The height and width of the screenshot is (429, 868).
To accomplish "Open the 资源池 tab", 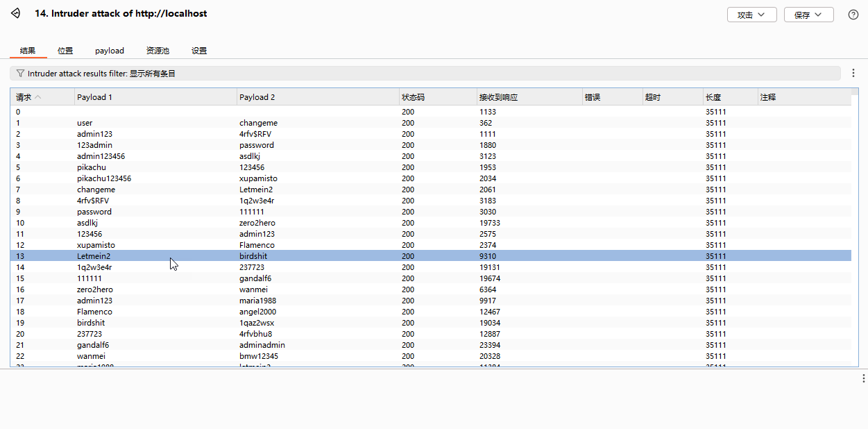I will click(x=158, y=51).
